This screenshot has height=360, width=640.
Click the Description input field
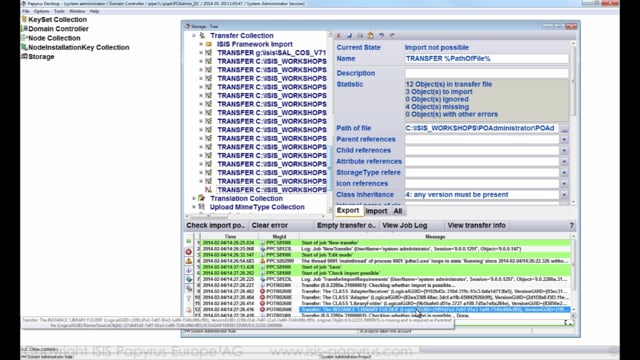tap(487, 73)
